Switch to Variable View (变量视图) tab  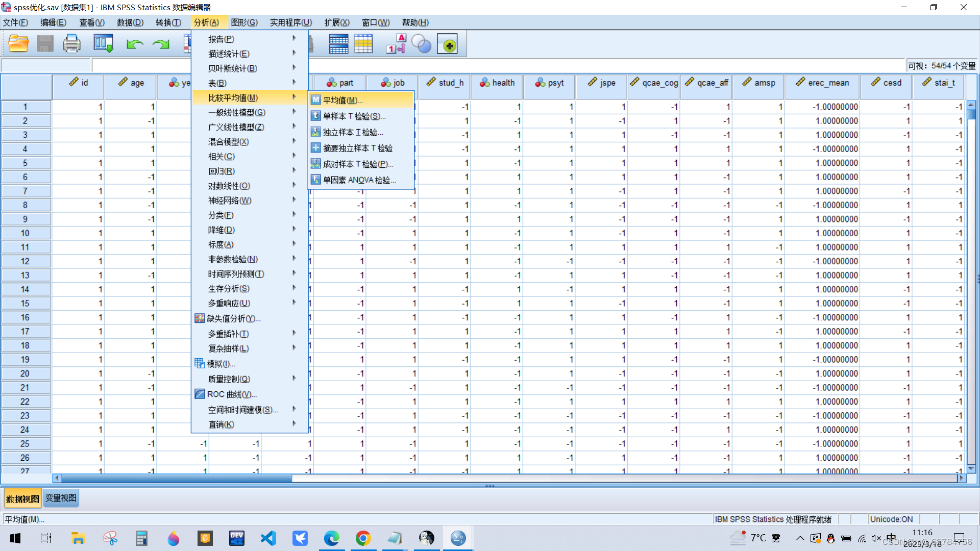(x=61, y=498)
